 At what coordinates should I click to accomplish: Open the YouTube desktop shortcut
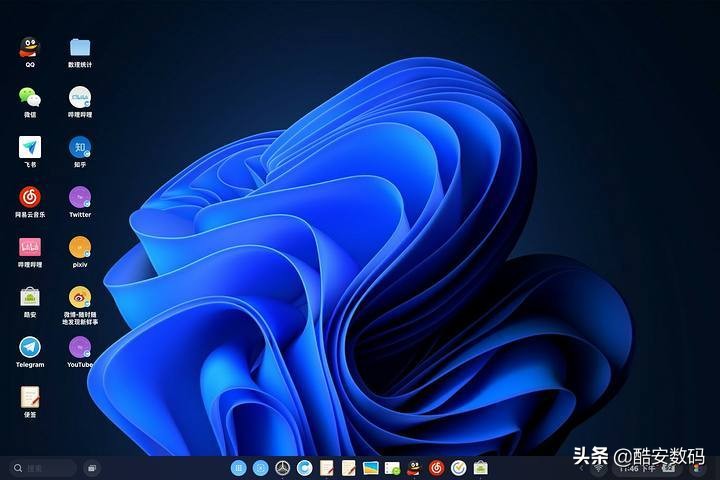pos(80,347)
